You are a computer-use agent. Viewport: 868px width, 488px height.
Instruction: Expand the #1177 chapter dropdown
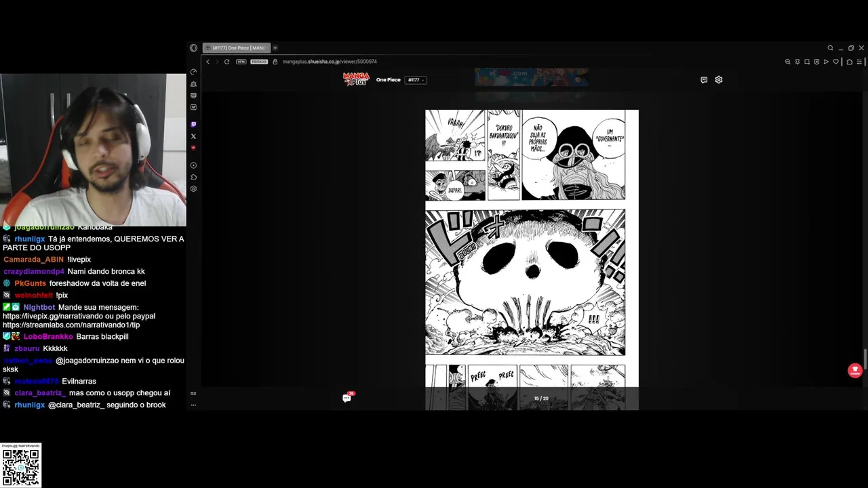[416, 80]
